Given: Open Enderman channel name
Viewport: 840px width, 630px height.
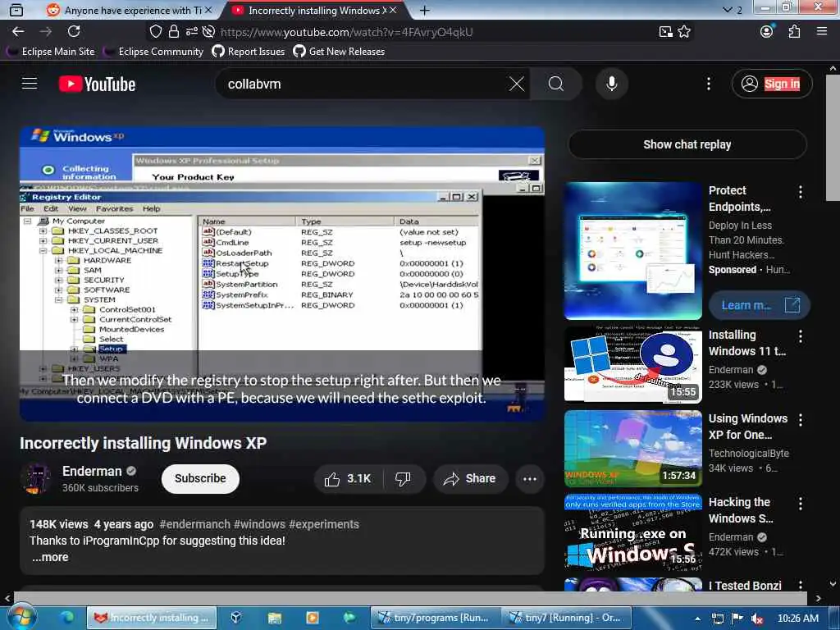Looking at the screenshot, I should [x=92, y=471].
